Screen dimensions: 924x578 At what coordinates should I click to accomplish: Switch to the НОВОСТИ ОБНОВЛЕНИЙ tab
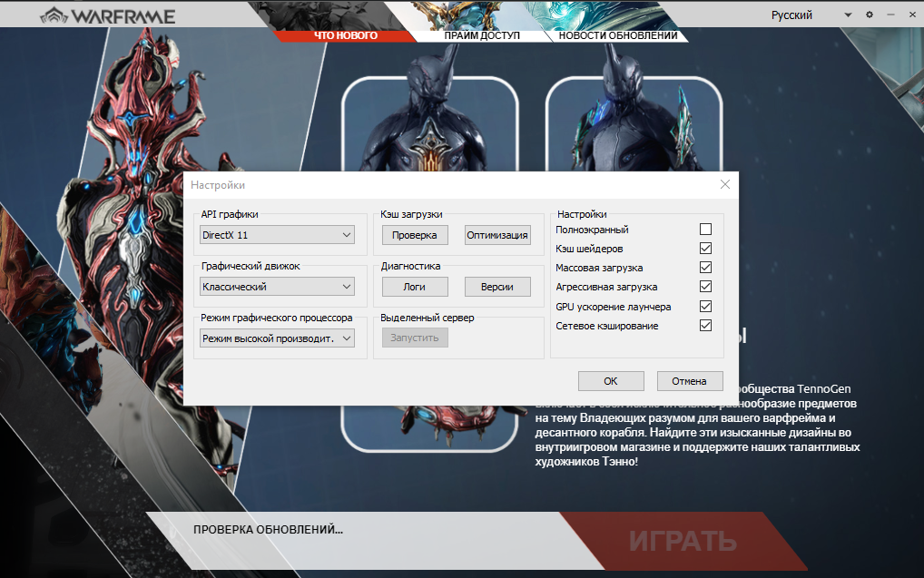(x=618, y=35)
